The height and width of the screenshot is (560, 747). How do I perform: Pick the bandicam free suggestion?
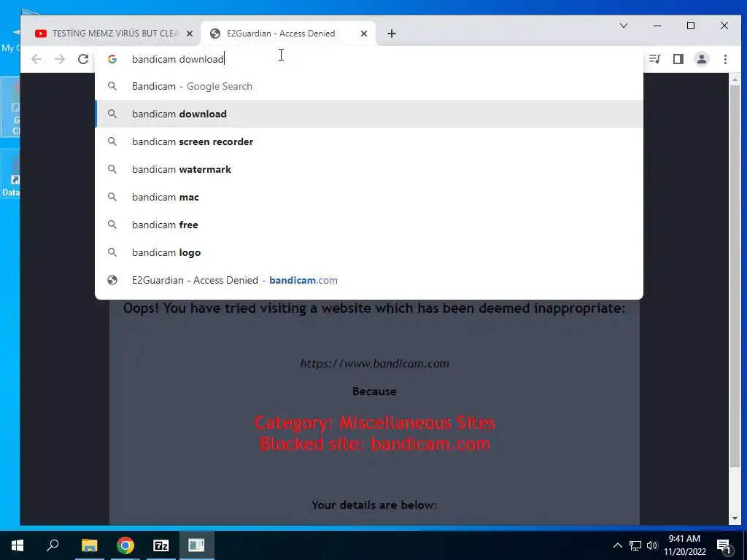[x=369, y=225]
